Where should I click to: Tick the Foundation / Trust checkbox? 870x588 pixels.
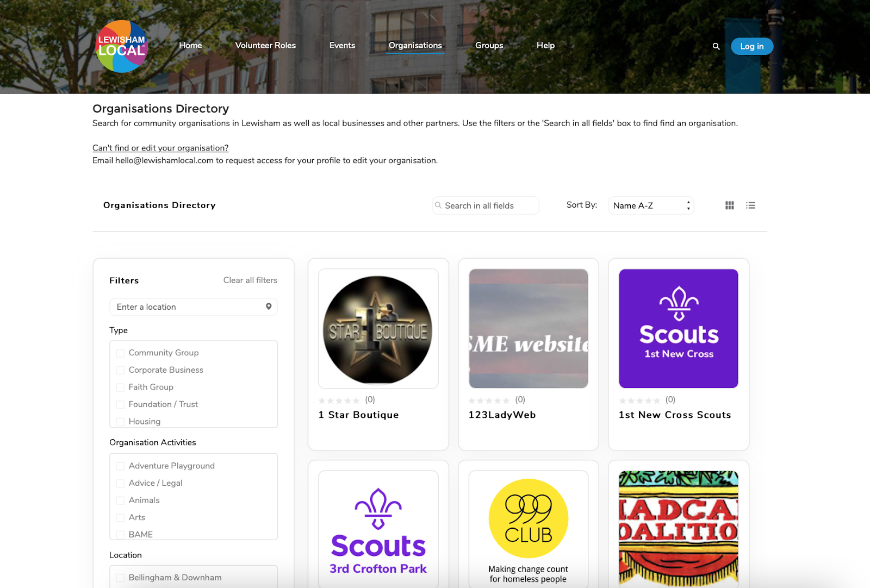(x=120, y=405)
